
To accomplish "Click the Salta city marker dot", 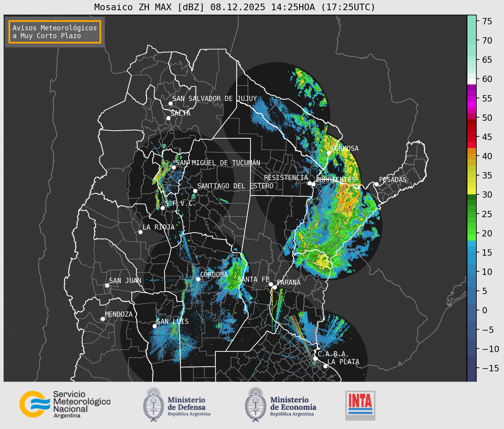I will (169, 118).
